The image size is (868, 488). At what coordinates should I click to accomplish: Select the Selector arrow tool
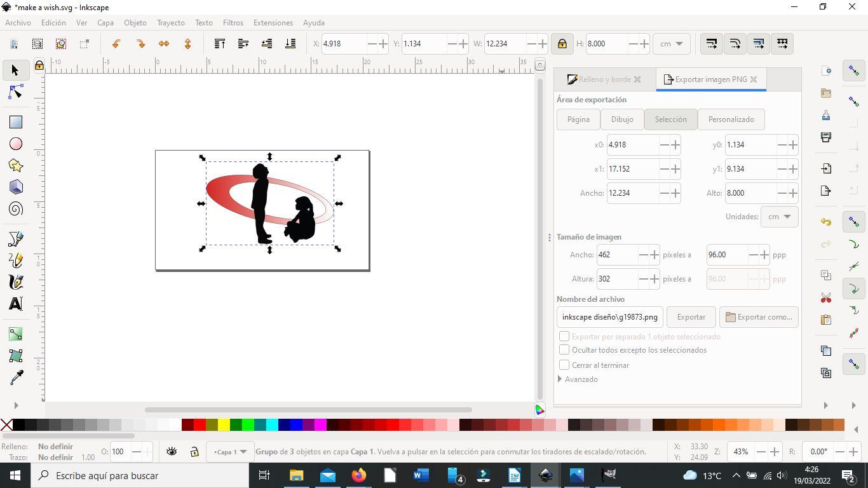15,71
